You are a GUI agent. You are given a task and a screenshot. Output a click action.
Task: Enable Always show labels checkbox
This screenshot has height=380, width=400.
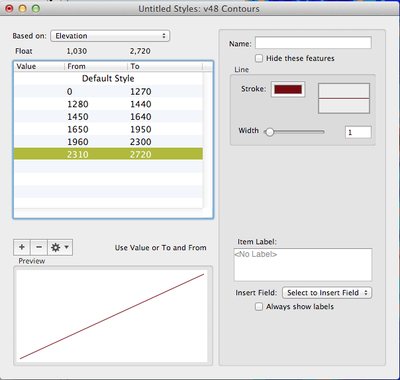[259, 307]
